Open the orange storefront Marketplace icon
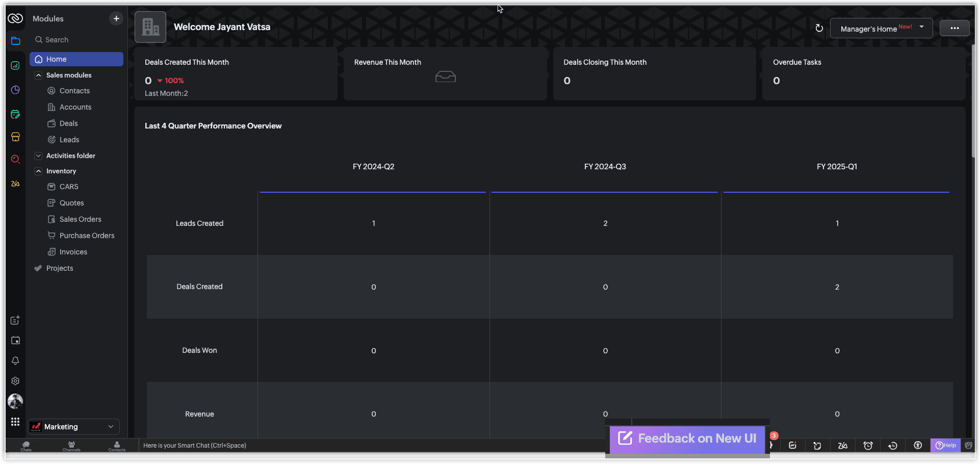 [15, 137]
